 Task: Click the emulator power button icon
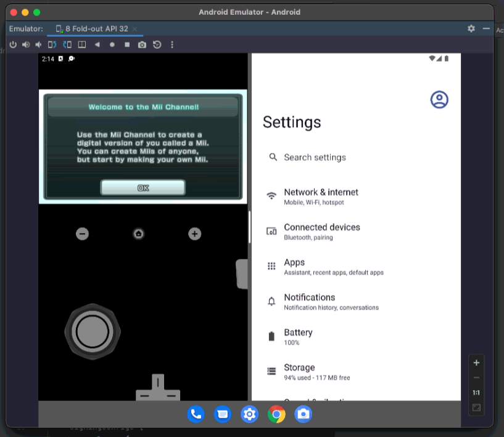pos(13,44)
